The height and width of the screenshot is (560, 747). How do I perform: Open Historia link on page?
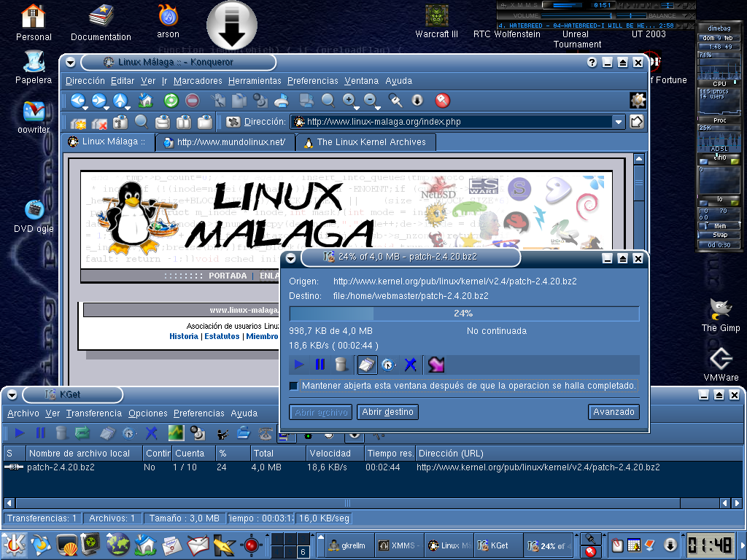pyautogui.click(x=184, y=336)
